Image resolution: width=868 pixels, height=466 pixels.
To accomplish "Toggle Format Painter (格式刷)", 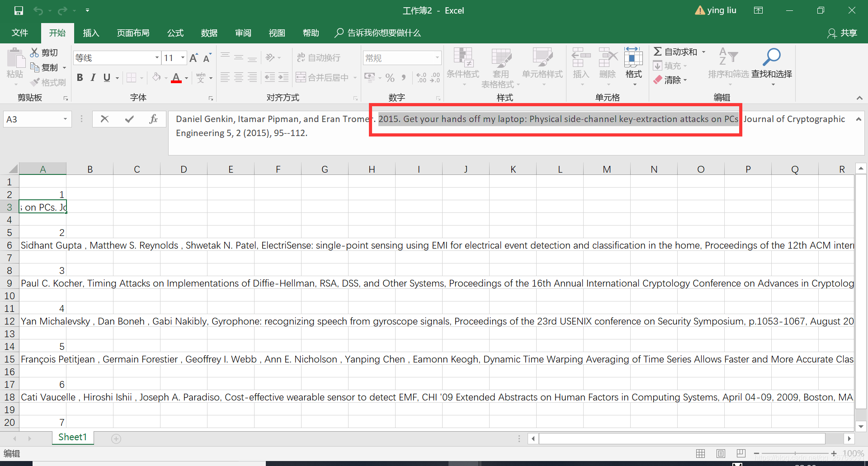I will (48, 82).
